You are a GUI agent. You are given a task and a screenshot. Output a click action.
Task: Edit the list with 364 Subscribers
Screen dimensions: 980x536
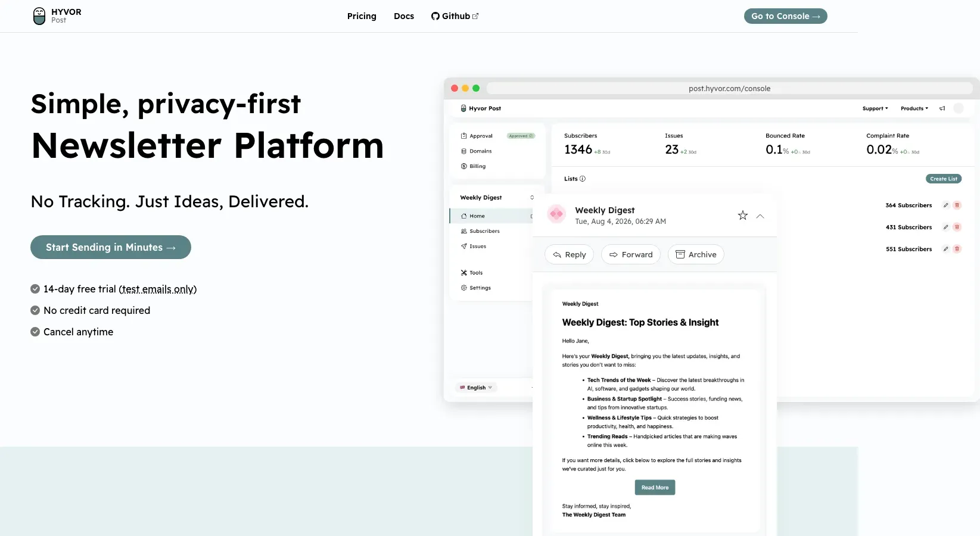tap(945, 205)
